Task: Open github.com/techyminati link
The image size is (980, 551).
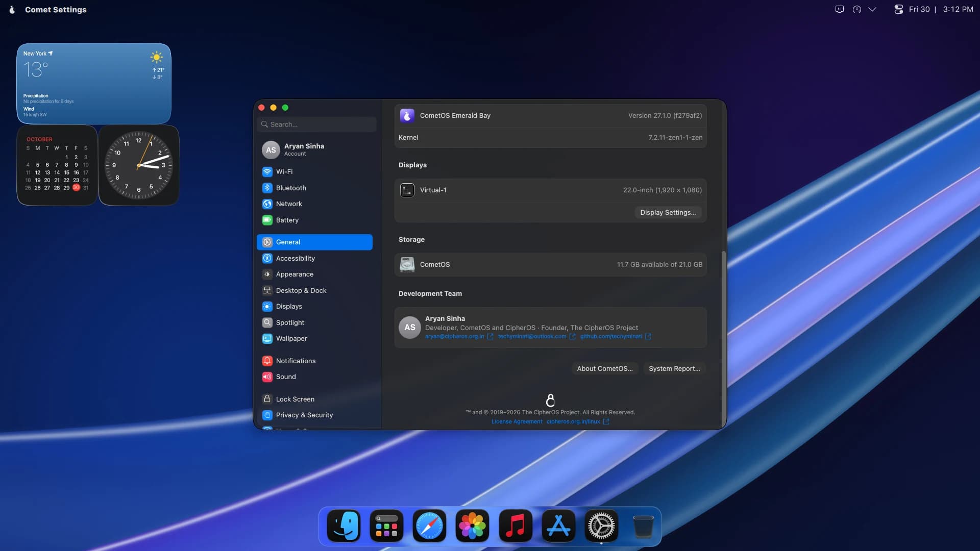Action: tap(615, 337)
